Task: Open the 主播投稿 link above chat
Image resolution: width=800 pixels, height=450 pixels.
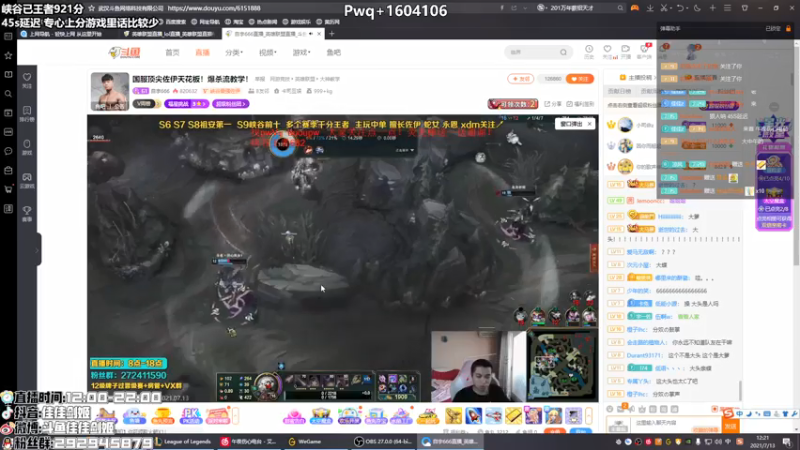Action: [636, 78]
